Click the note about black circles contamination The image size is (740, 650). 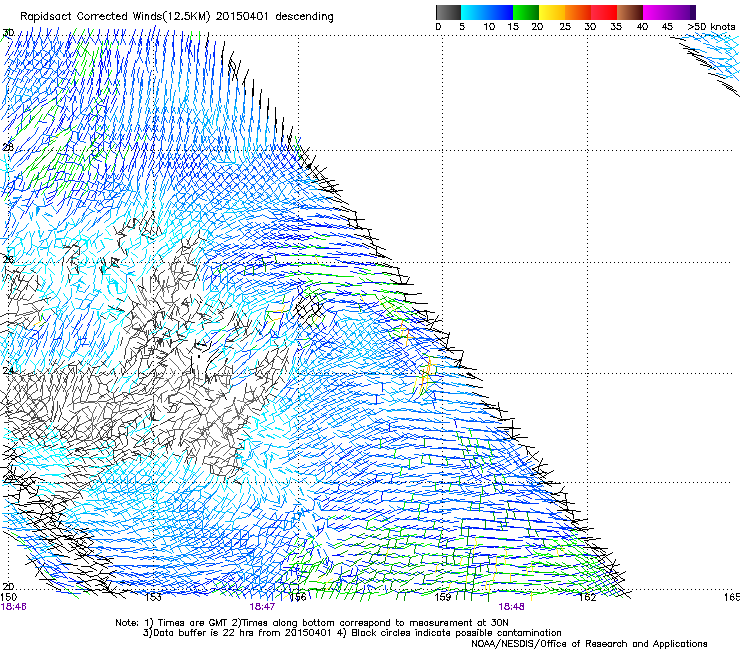pos(449,633)
